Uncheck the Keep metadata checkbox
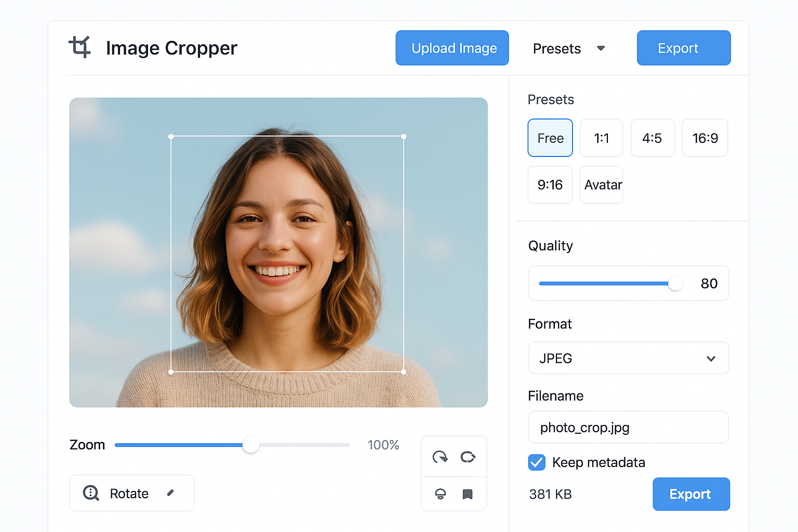The height and width of the screenshot is (532, 798). [537, 462]
